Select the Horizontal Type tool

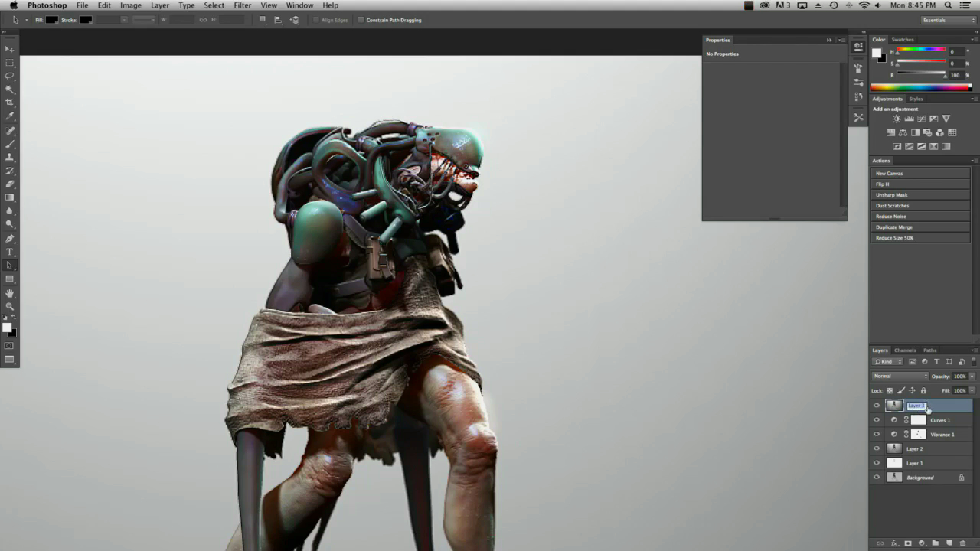click(x=10, y=252)
